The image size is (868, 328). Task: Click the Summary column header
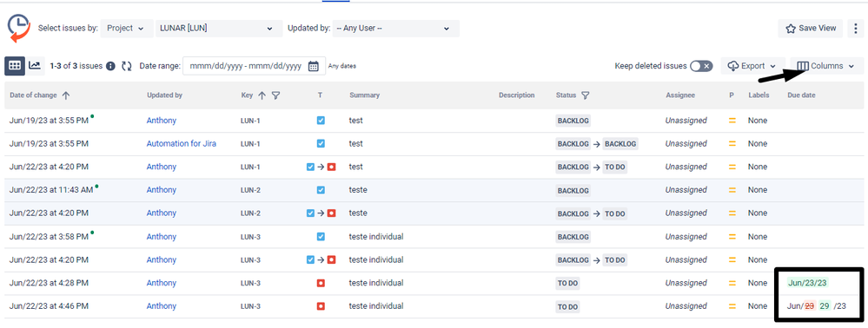click(x=364, y=95)
